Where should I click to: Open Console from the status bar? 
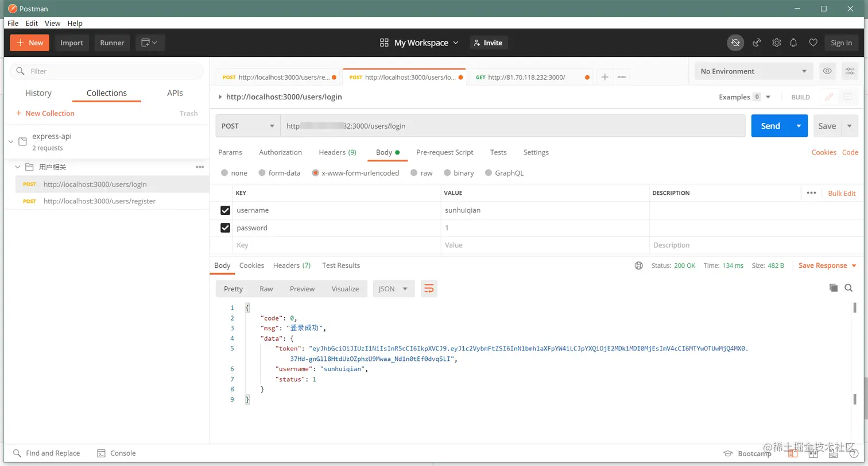click(117, 453)
